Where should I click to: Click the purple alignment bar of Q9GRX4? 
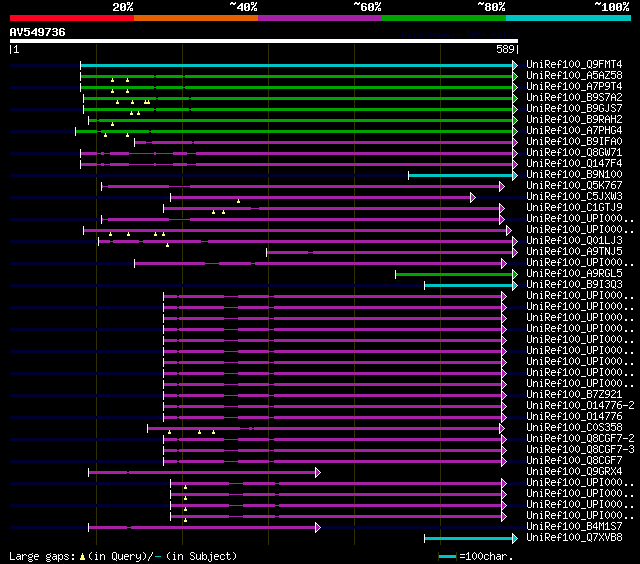[x=202, y=473]
